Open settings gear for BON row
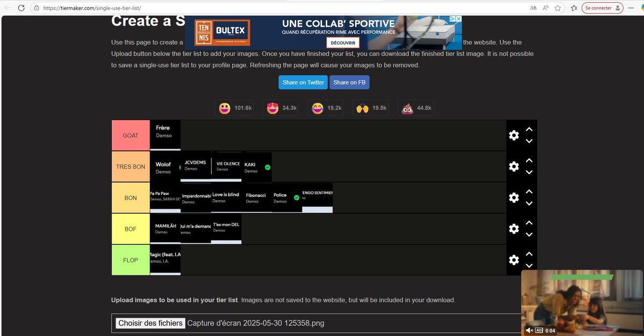Image resolution: width=644 pixels, height=336 pixels. click(x=514, y=198)
